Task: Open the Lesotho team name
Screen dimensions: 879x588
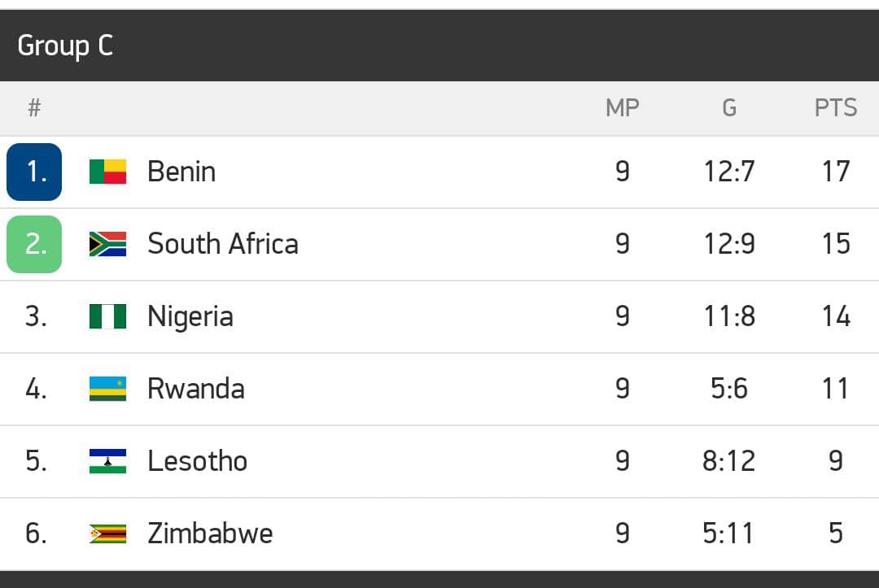Action: (197, 461)
